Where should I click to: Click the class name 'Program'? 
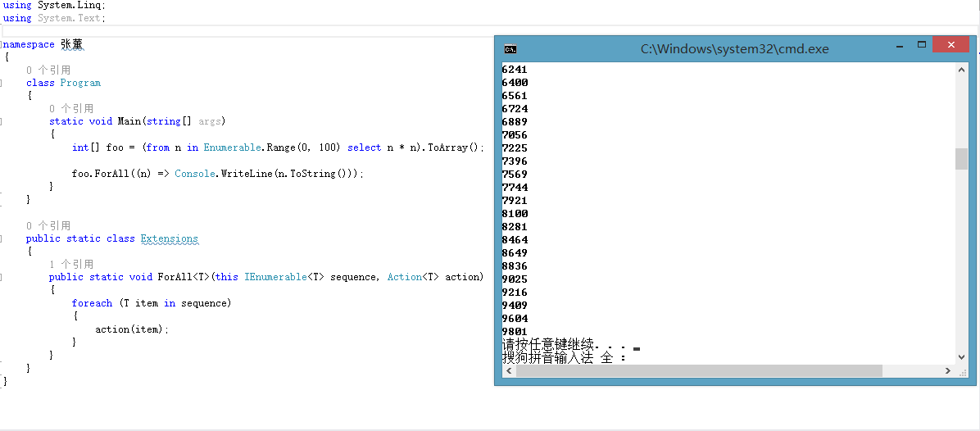(80, 83)
